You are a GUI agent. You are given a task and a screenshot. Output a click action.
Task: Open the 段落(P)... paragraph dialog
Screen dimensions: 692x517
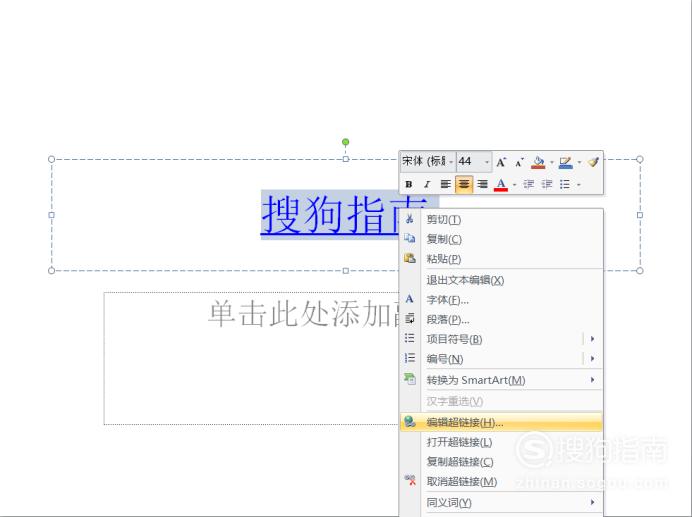[501, 319]
